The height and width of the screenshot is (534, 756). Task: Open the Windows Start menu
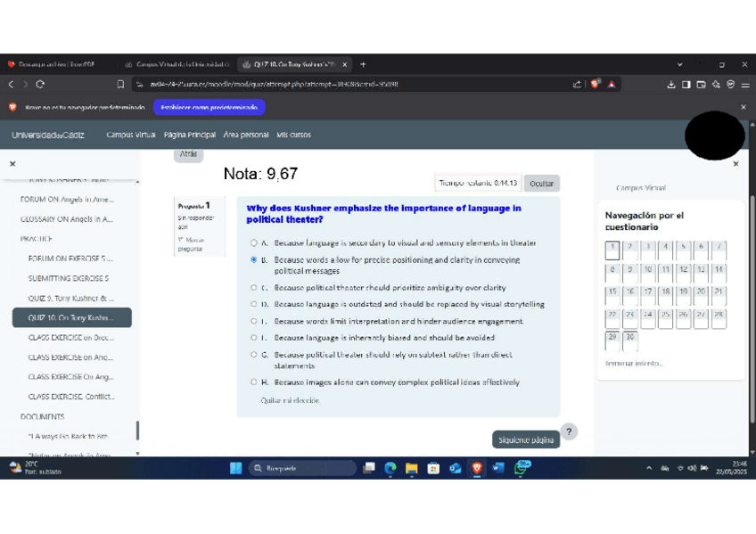[x=235, y=468]
